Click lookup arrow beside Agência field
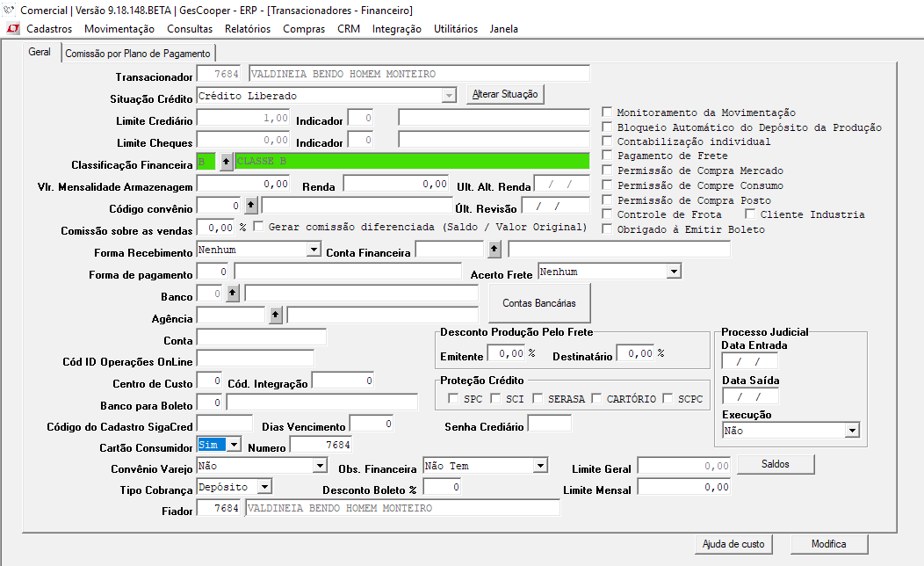924x566 pixels. [276, 315]
